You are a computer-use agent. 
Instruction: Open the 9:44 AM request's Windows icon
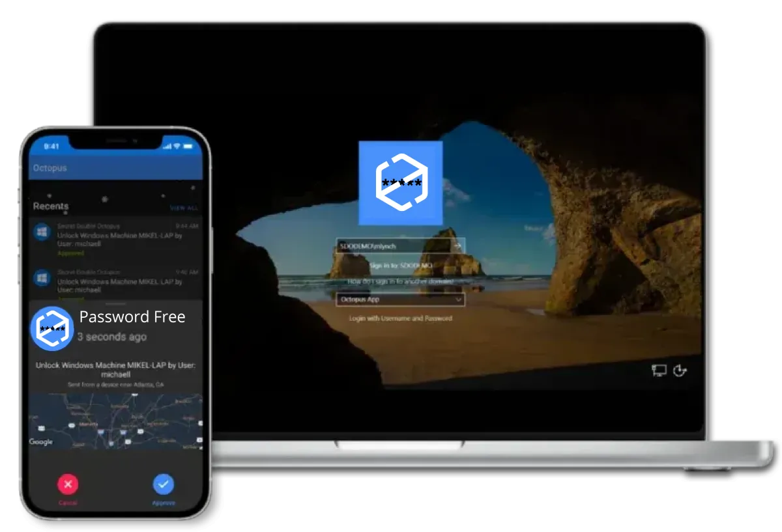point(42,232)
